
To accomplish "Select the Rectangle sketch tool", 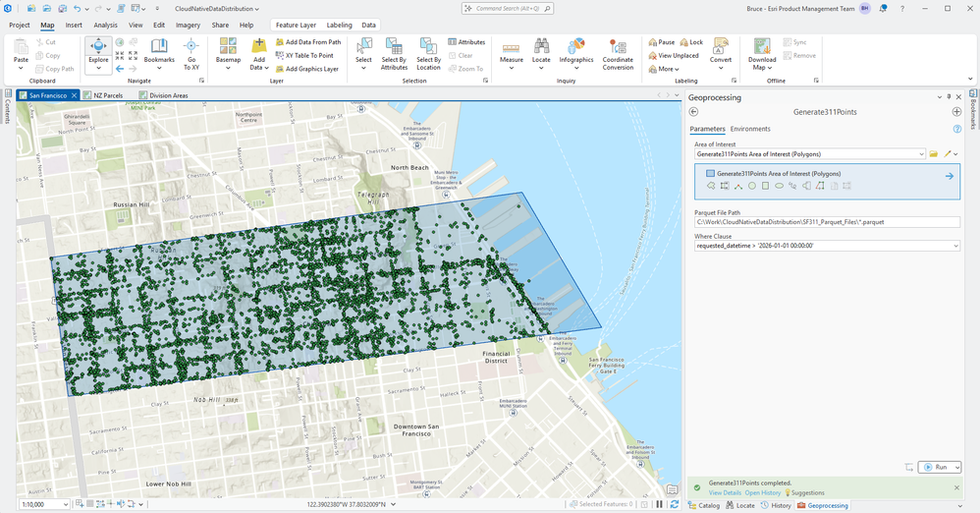I will point(765,186).
